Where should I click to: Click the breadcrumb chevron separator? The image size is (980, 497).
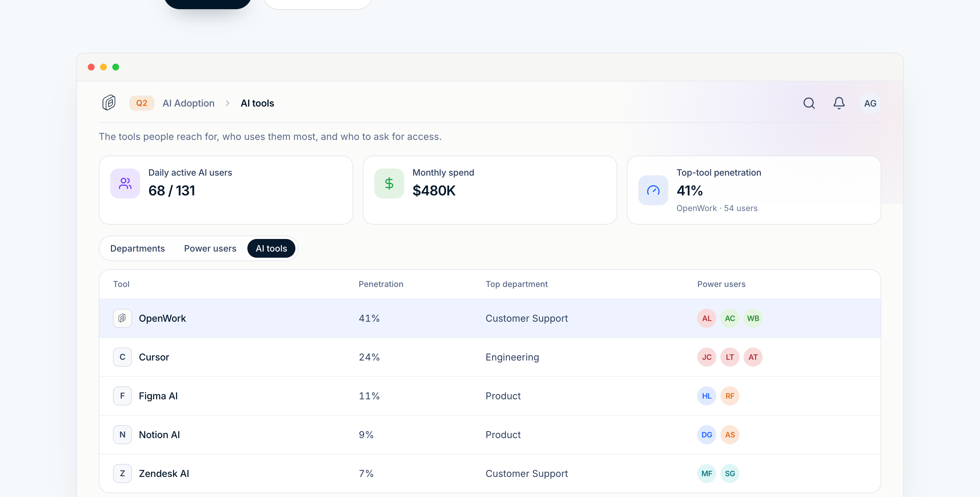228,103
